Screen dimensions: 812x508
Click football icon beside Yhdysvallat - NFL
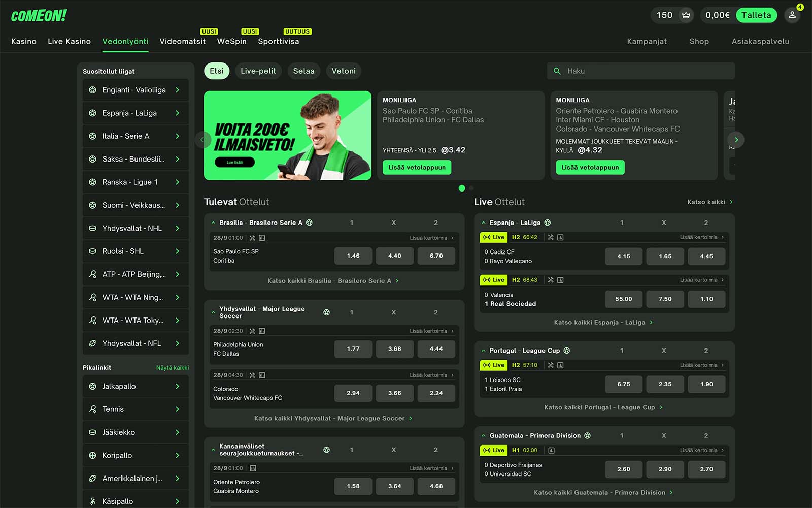point(92,343)
